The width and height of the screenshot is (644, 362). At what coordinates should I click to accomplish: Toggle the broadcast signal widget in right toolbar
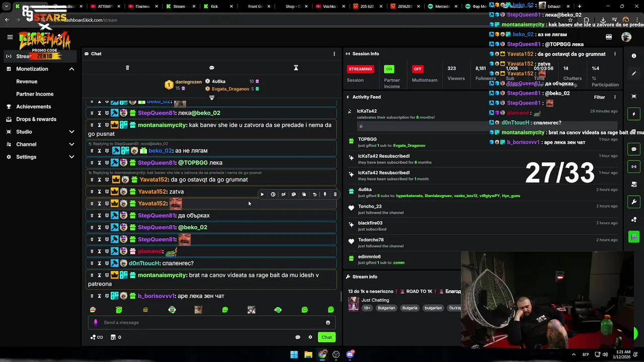click(634, 166)
